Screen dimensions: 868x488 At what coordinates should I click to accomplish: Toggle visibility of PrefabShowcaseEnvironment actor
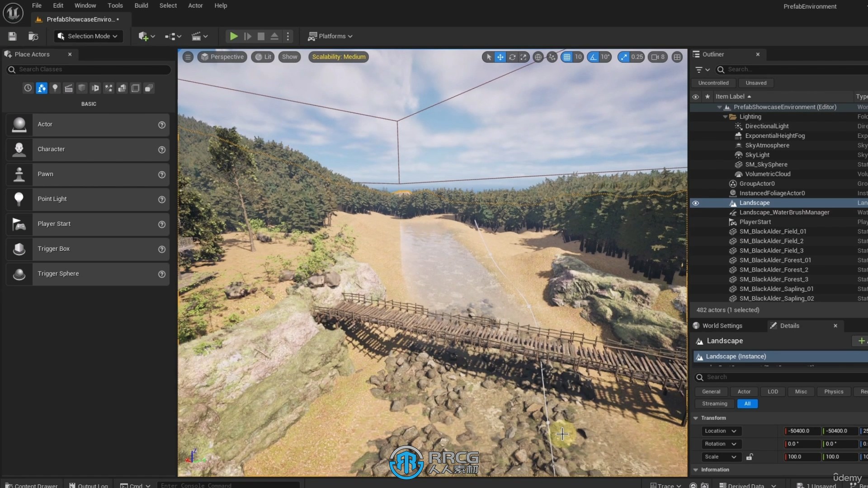[696, 107]
